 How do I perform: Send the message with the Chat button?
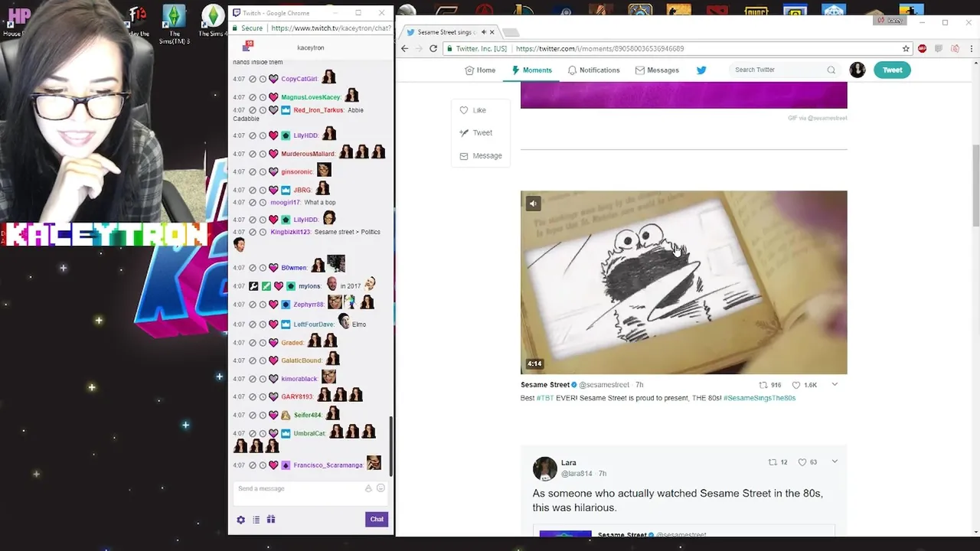(x=377, y=519)
